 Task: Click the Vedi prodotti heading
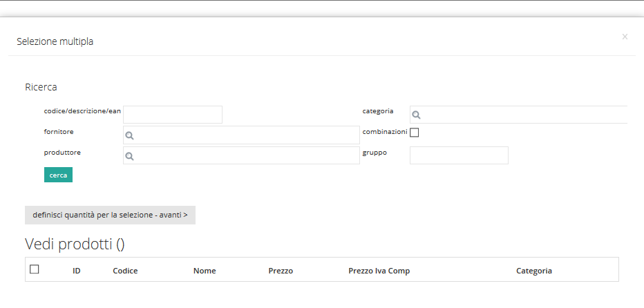(75, 244)
